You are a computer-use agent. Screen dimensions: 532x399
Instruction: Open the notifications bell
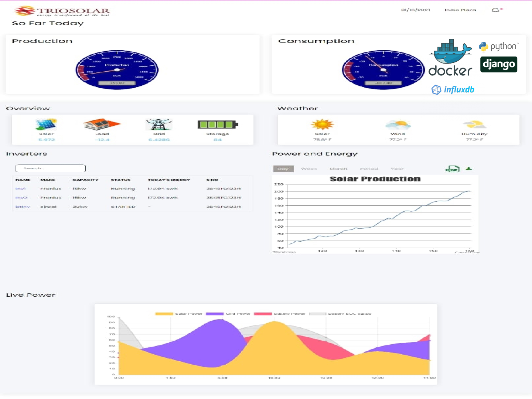click(x=495, y=10)
